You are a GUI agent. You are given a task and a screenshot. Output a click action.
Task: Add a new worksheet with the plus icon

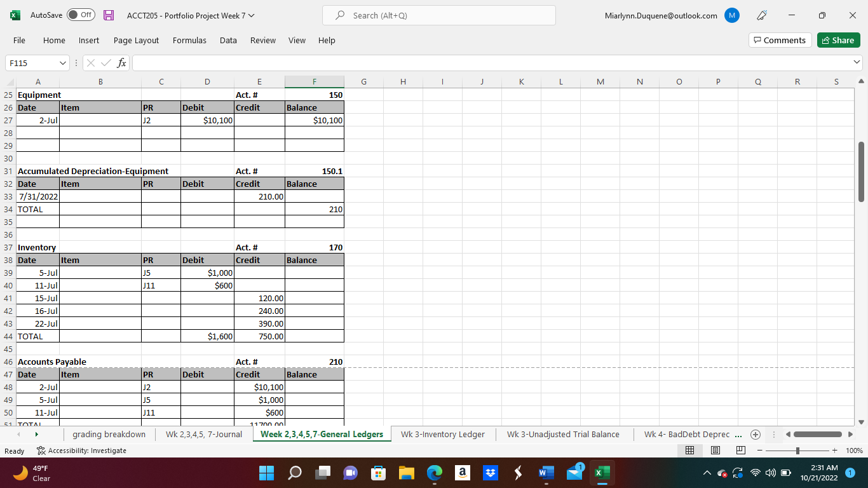[x=756, y=435]
